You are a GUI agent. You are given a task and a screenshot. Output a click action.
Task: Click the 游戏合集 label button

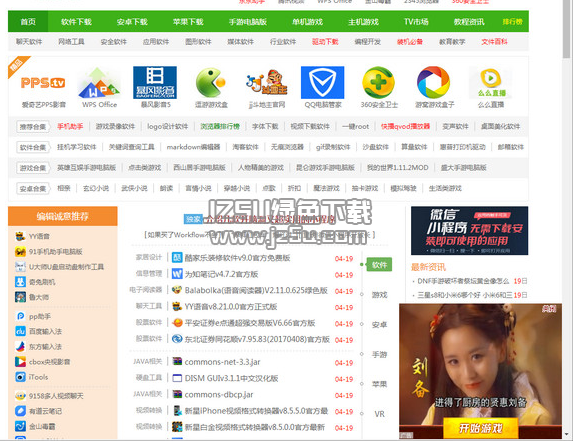click(33, 168)
